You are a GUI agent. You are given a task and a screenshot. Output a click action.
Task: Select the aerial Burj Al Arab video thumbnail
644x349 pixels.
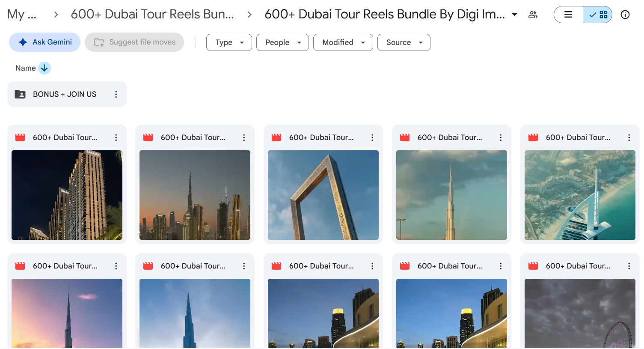coord(580,195)
